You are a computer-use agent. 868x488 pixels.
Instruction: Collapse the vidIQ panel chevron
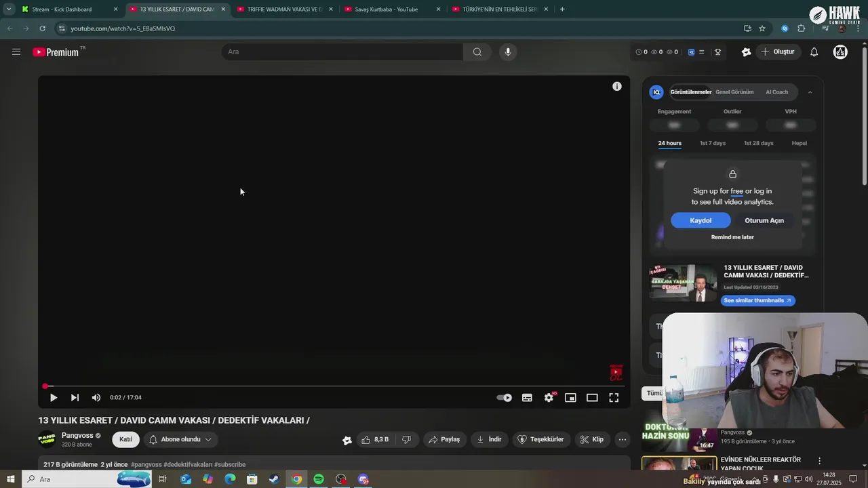pos(810,92)
